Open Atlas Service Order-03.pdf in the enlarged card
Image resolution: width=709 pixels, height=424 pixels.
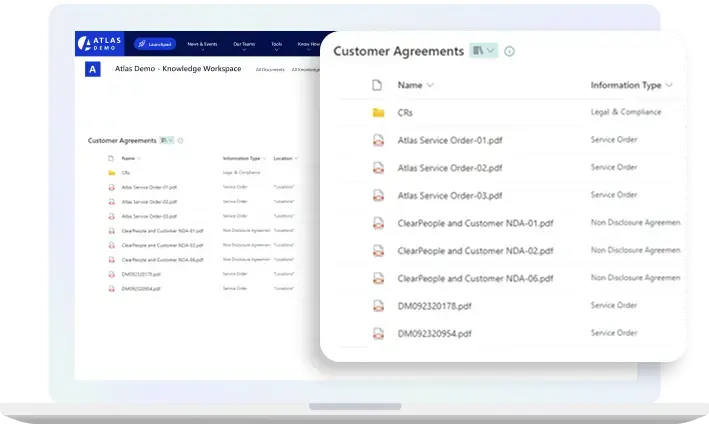click(450, 196)
